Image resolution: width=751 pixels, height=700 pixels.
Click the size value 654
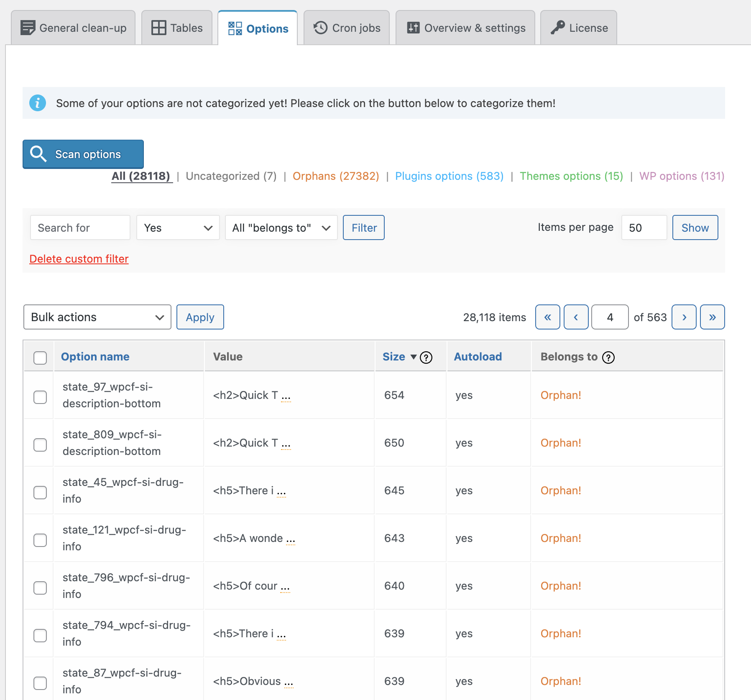coord(394,395)
